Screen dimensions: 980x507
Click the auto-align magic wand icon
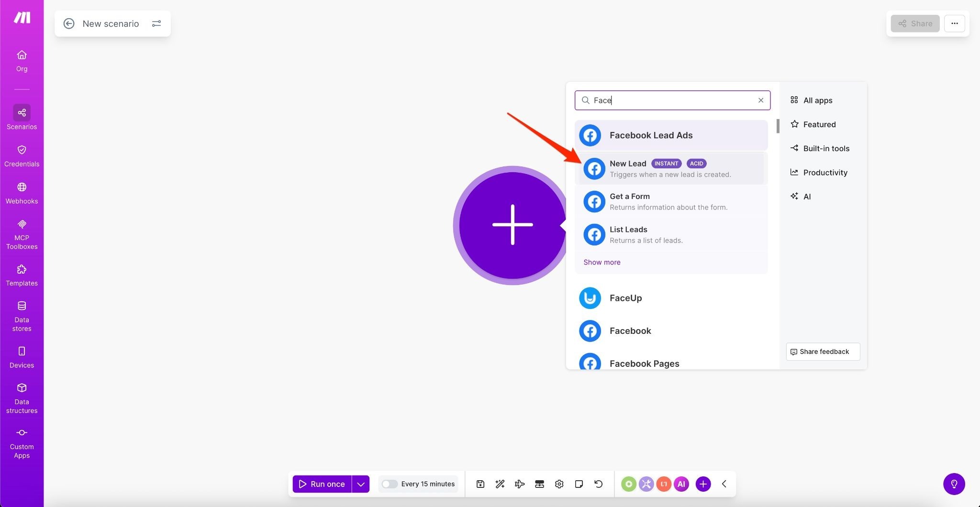[x=500, y=484]
